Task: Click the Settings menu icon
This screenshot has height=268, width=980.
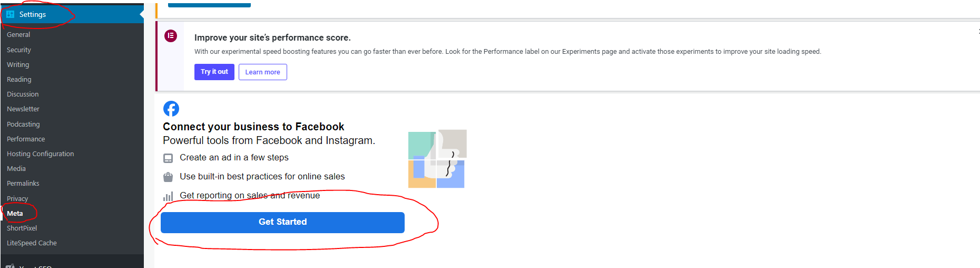Action: [x=11, y=14]
